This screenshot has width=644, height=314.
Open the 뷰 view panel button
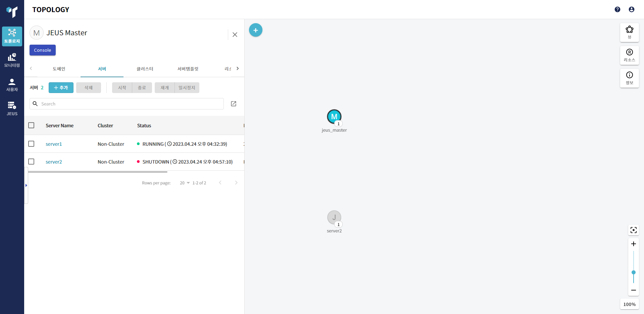[x=630, y=33]
